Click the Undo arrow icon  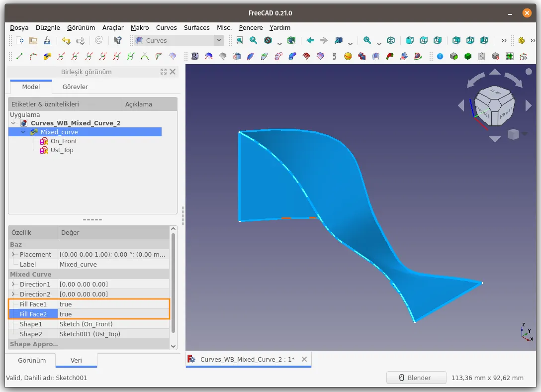(x=66, y=40)
